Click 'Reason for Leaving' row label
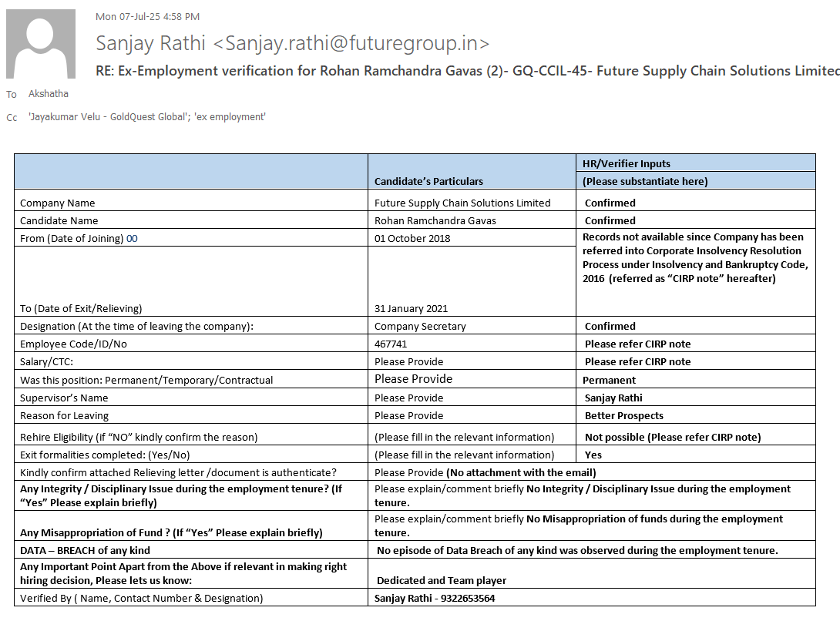 coord(64,416)
